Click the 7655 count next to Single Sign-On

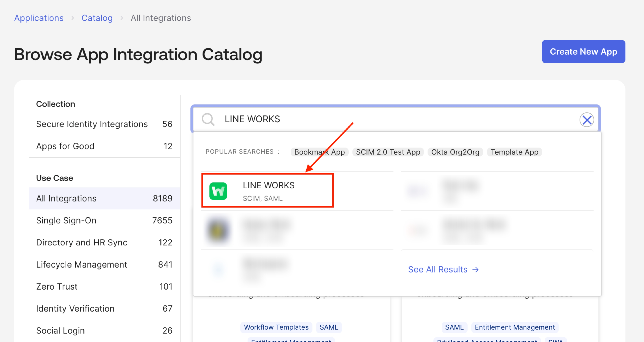pyautogui.click(x=162, y=220)
